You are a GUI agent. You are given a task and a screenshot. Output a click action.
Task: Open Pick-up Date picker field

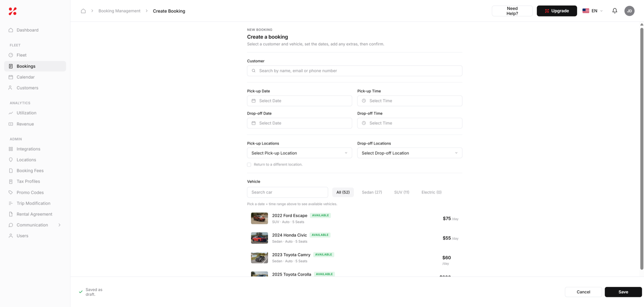299,101
